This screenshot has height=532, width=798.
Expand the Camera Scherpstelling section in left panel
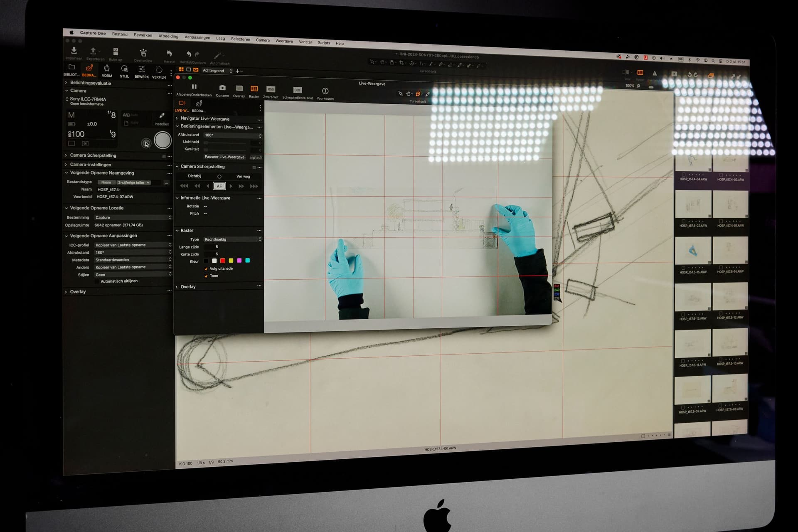[x=66, y=155]
